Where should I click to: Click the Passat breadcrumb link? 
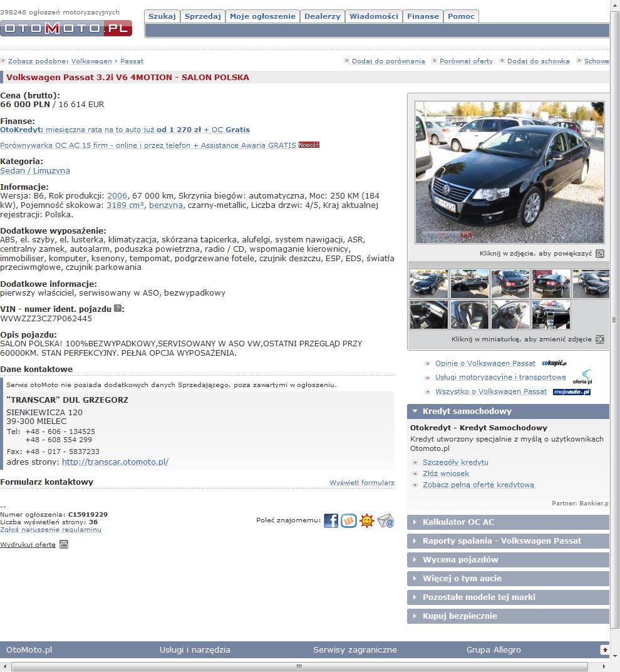click(132, 61)
